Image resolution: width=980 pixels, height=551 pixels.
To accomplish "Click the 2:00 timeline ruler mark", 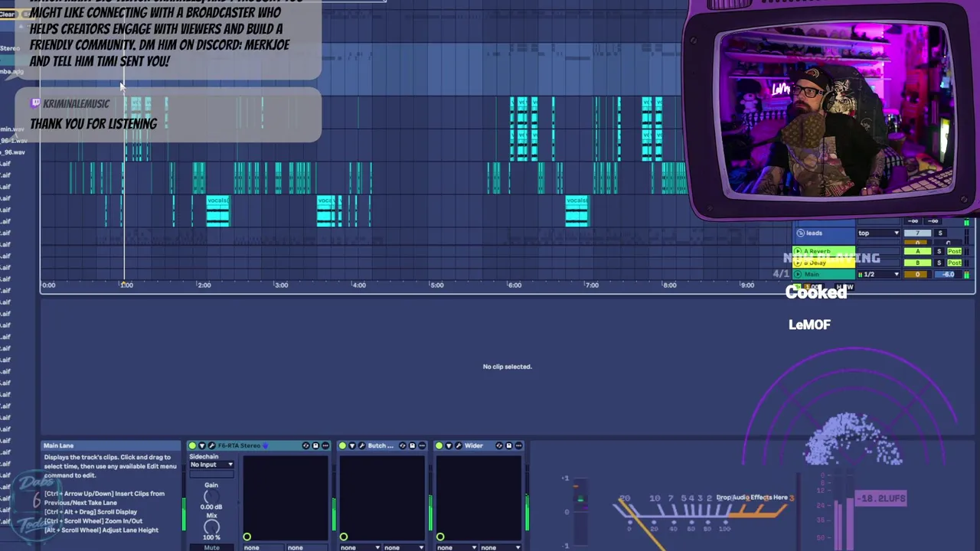I will [x=204, y=285].
